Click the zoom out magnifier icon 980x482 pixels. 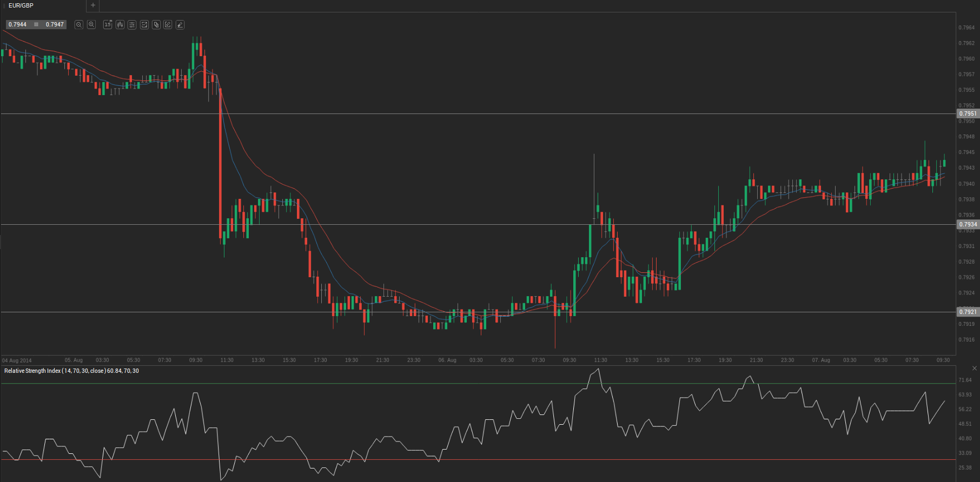point(79,25)
